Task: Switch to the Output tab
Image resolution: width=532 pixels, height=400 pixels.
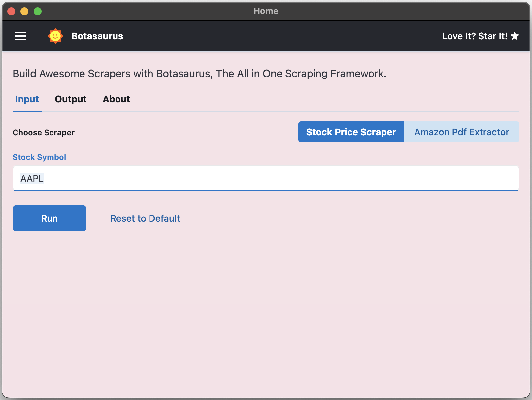Action: (71, 99)
